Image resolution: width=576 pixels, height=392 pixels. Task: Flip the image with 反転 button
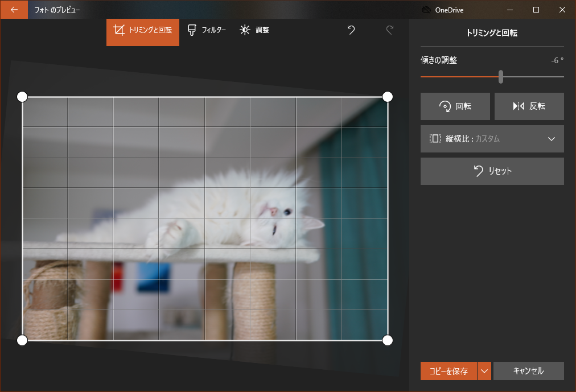529,106
